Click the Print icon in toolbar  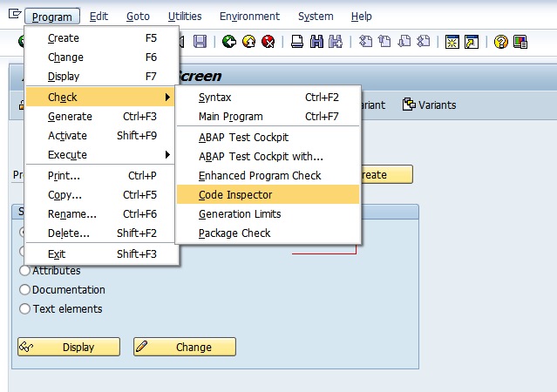297,42
